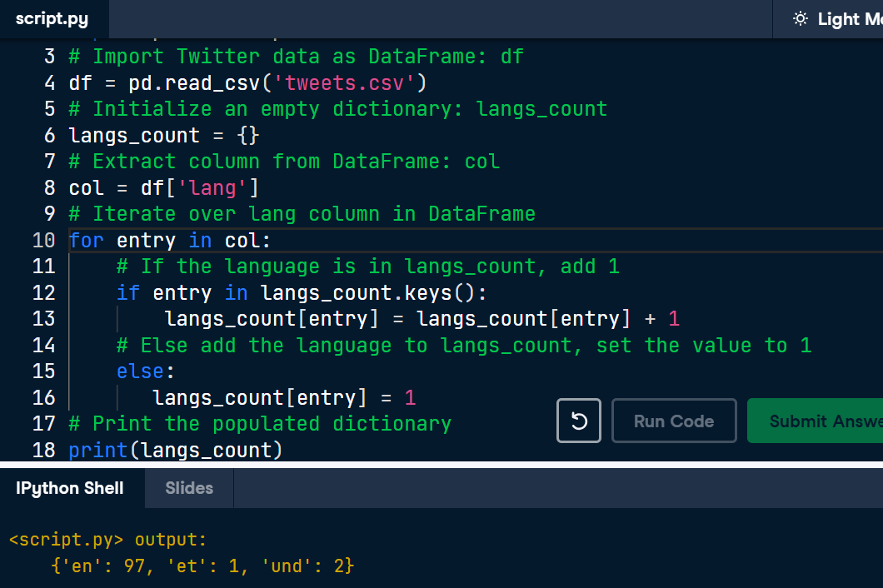
Task: Click 'langs_count[entry] = 1' on line 16
Action: pyautogui.click(x=284, y=397)
